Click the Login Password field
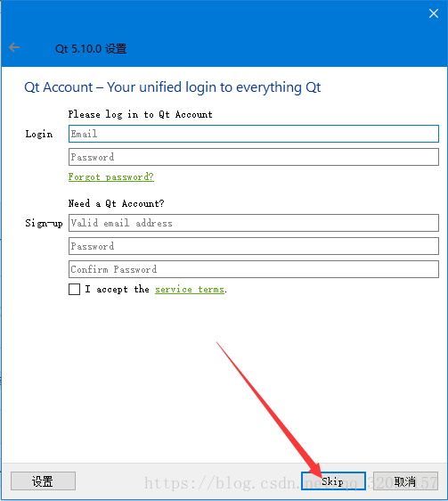This screenshot has height=501, width=448. [254, 157]
